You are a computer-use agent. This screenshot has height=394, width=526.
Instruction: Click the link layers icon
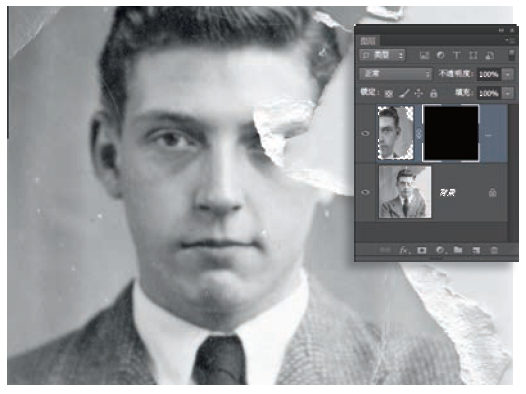tap(385, 250)
